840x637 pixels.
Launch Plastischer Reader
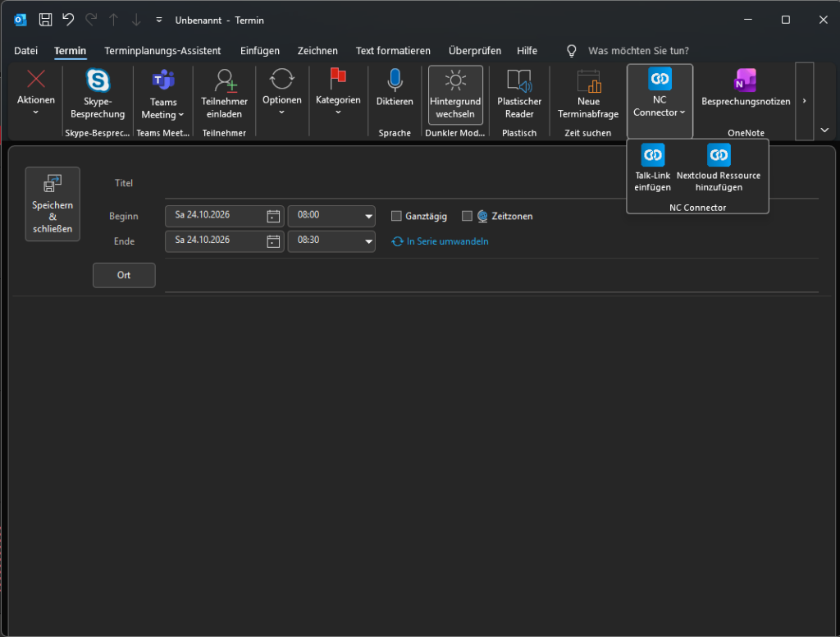pos(519,94)
